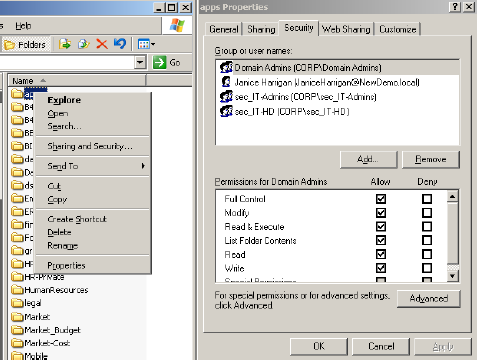Switch to the Customize tab
The height and width of the screenshot is (361, 477).
pyautogui.click(x=397, y=29)
